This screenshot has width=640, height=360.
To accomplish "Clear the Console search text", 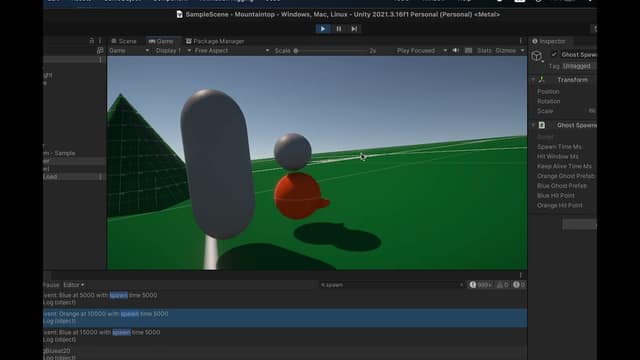I will pyautogui.click(x=462, y=285).
